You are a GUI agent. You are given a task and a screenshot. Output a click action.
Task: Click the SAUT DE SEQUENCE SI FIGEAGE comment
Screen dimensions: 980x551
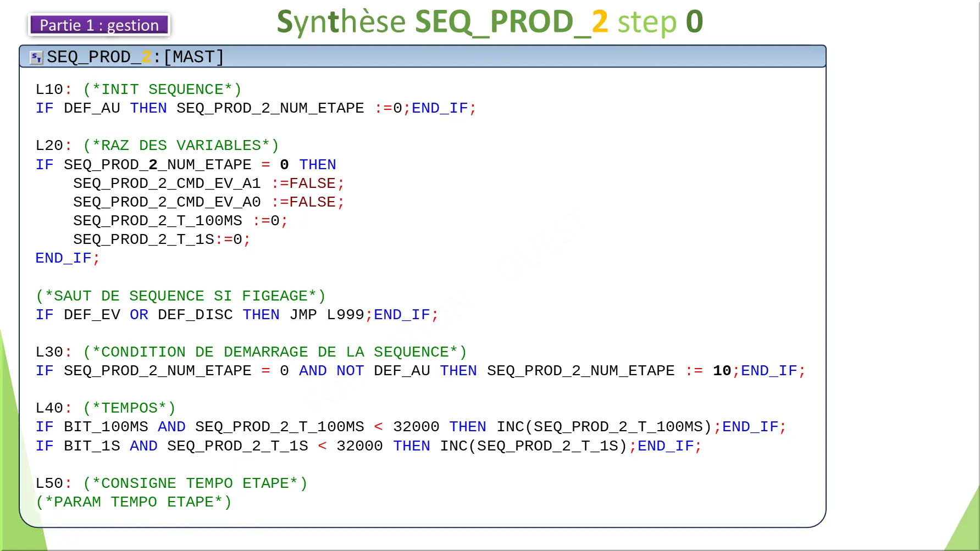179,296
